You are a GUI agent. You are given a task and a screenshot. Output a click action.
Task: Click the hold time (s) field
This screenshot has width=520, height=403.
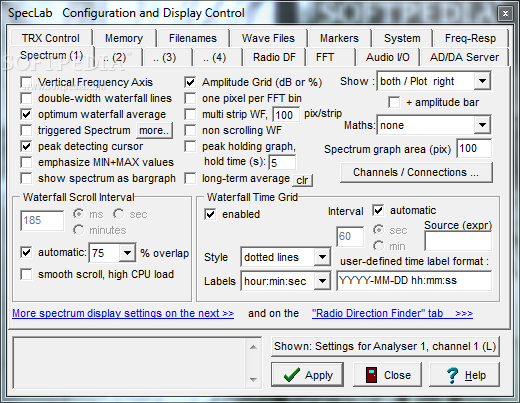click(282, 163)
